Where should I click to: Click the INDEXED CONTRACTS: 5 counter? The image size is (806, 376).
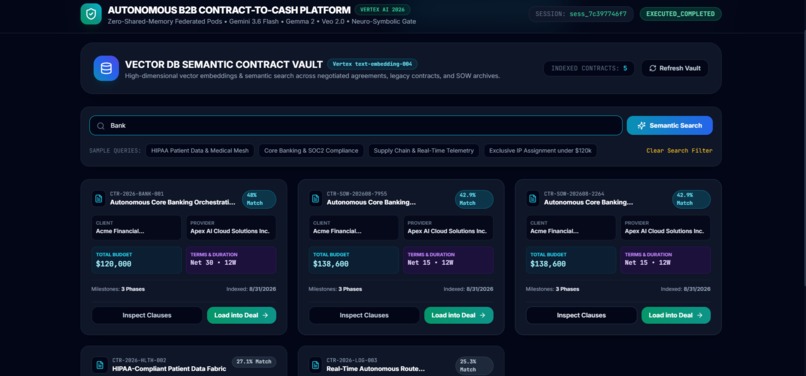(589, 68)
